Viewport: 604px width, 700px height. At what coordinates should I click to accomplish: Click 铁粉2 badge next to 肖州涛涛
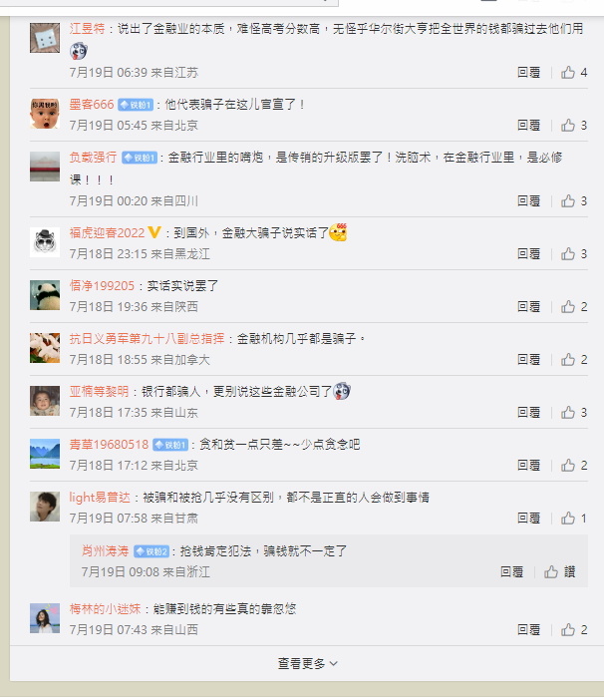(x=151, y=551)
